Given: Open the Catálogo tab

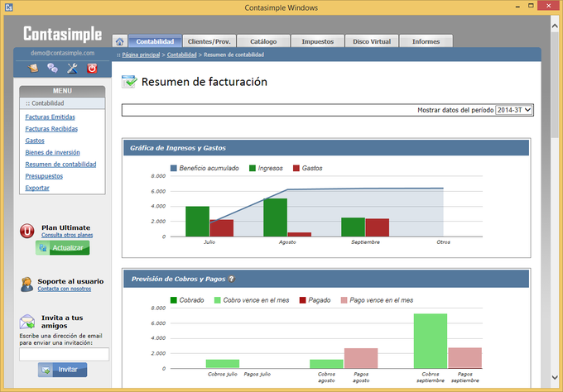Looking at the screenshot, I should (263, 41).
